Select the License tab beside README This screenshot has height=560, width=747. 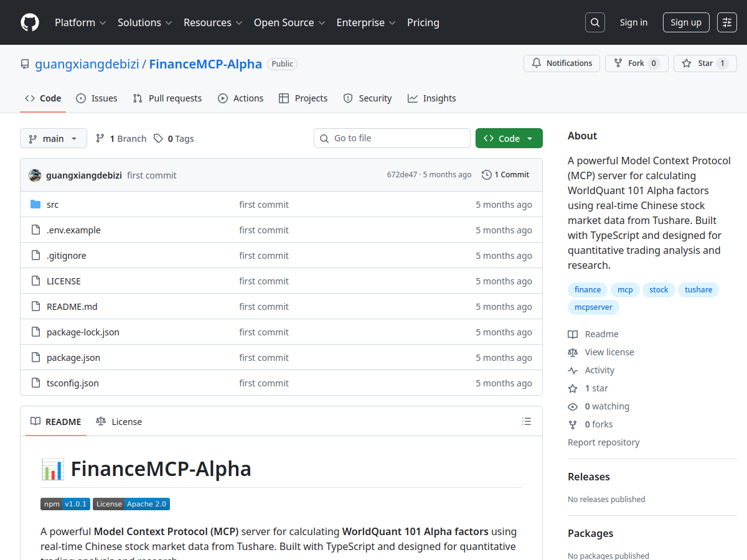tap(119, 422)
